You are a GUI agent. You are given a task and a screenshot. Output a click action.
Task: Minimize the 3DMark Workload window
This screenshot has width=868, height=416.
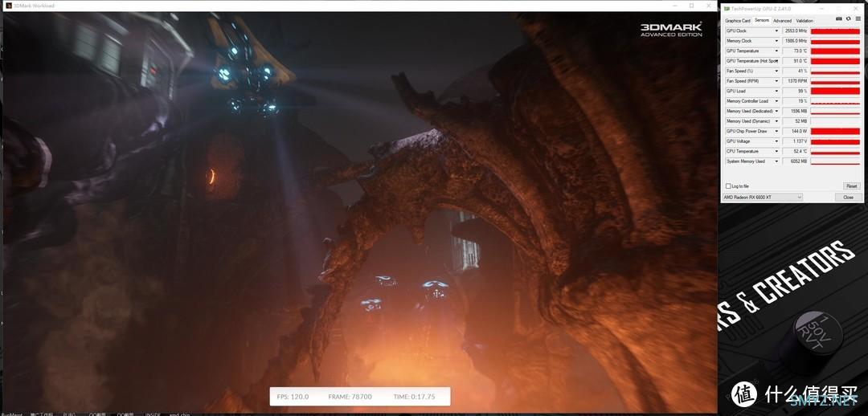click(x=674, y=6)
